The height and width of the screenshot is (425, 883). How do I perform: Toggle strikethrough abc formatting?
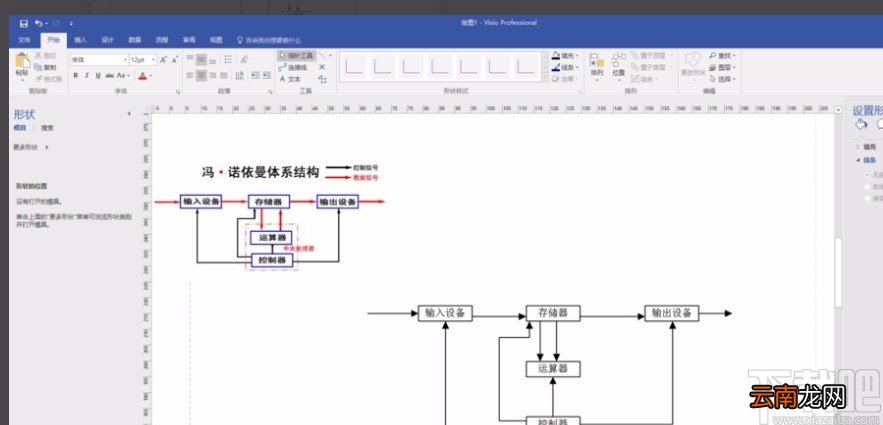click(109, 75)
